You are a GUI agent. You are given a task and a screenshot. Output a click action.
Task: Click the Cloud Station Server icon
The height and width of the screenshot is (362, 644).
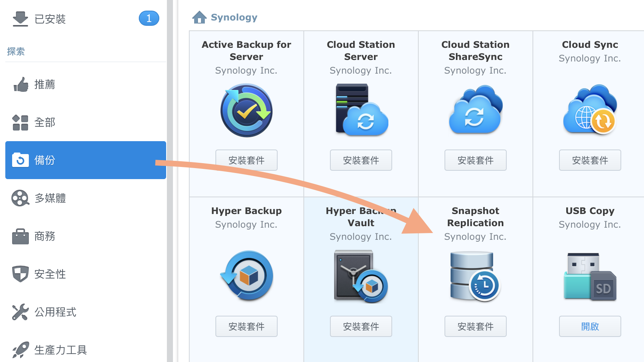[x=361, y=110]
